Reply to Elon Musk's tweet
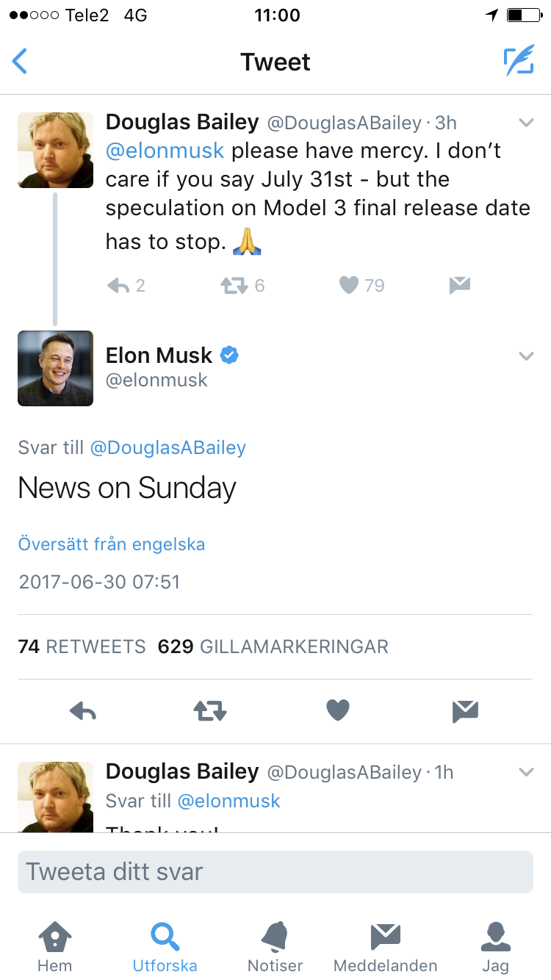 click(x=83, y=711)
